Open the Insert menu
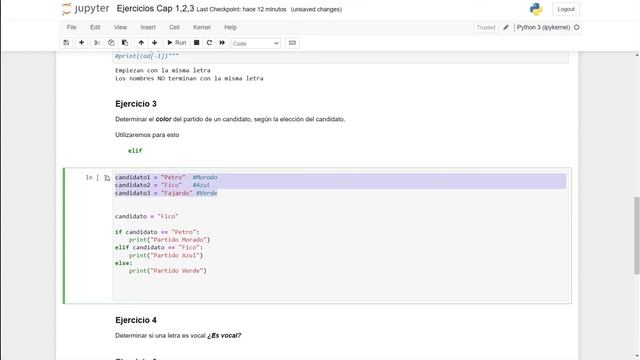 [x=148, y=27]
